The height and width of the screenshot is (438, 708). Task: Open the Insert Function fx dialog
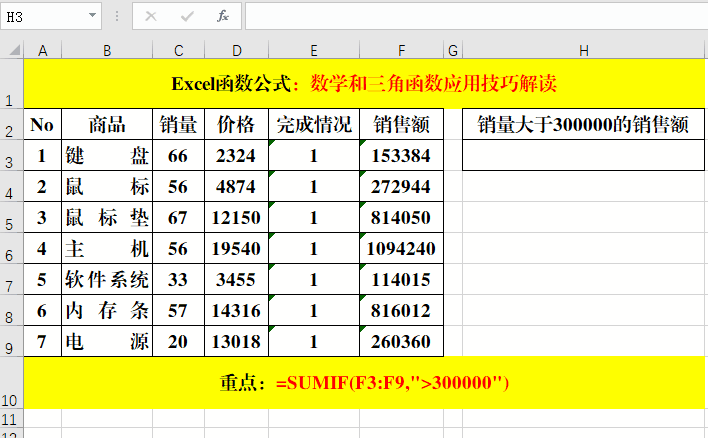(223, 17)
